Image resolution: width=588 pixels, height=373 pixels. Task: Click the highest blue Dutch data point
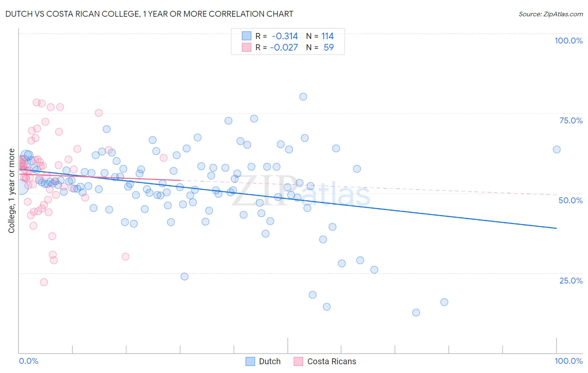[x=303, y=97]
